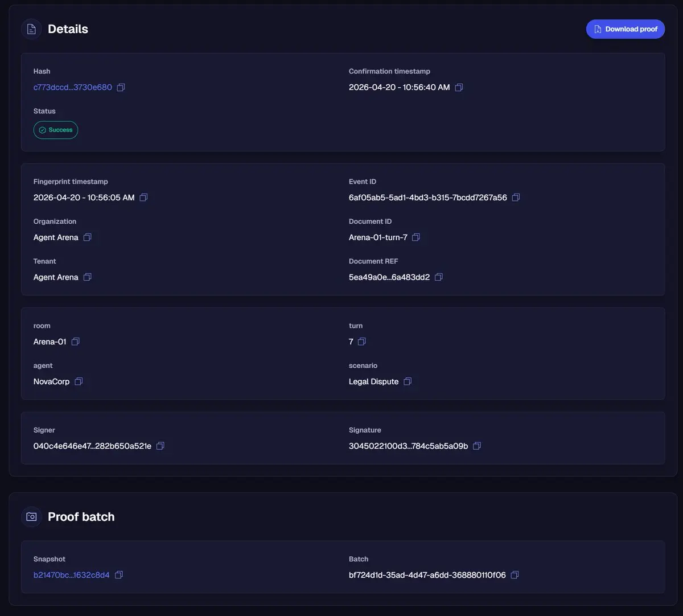Copy the Document REF value
683x616 pixels.
coord(438,277)
